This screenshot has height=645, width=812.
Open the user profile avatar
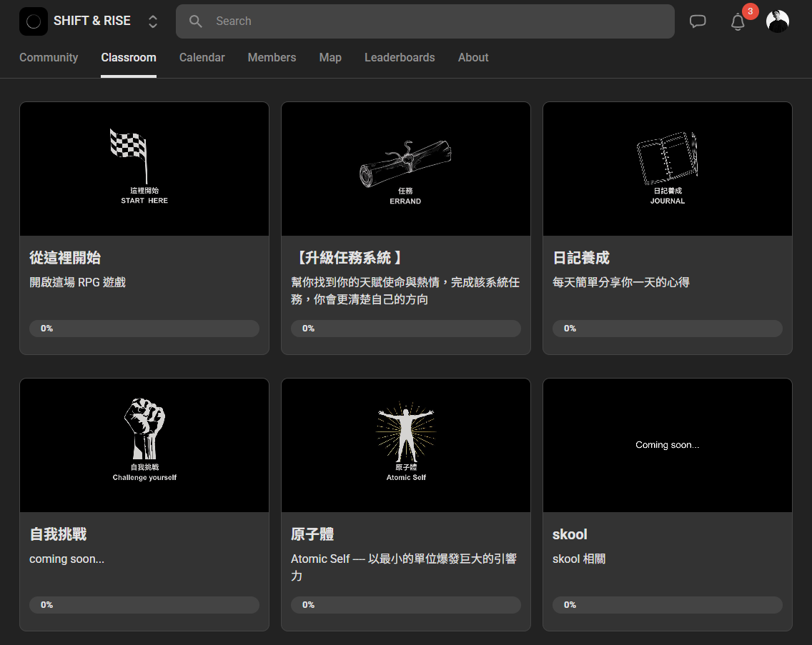coord(777,21)
